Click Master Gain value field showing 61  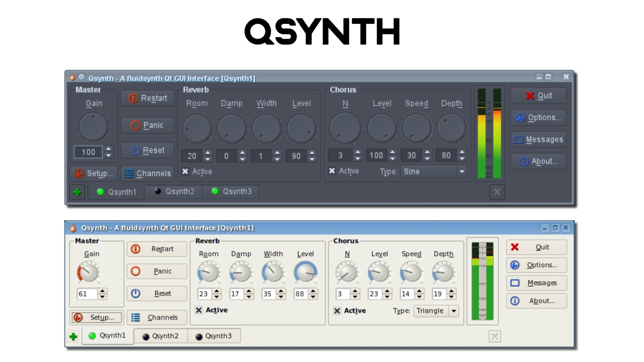click(x=87, y=294)
